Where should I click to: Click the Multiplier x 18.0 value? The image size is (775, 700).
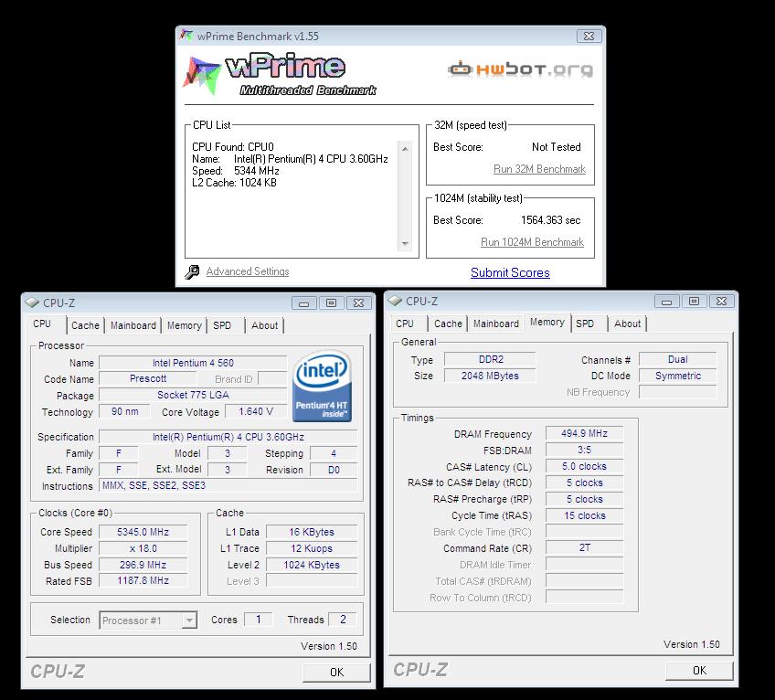click(143, 548)
